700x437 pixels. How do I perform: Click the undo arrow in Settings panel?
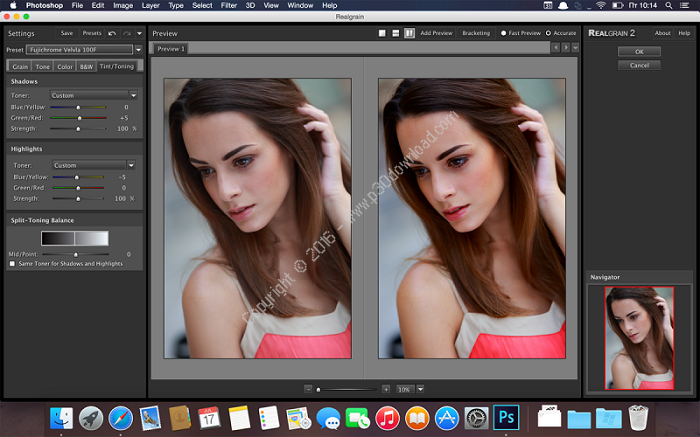(111, 33)
